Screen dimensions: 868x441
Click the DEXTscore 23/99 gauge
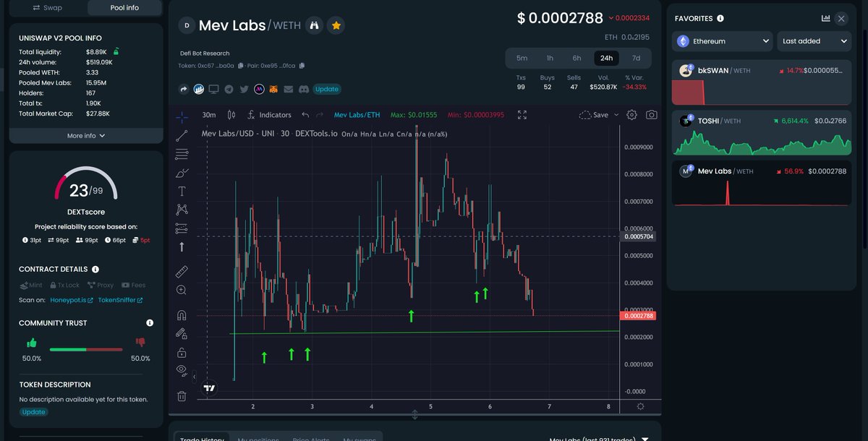tap(86, 184)
